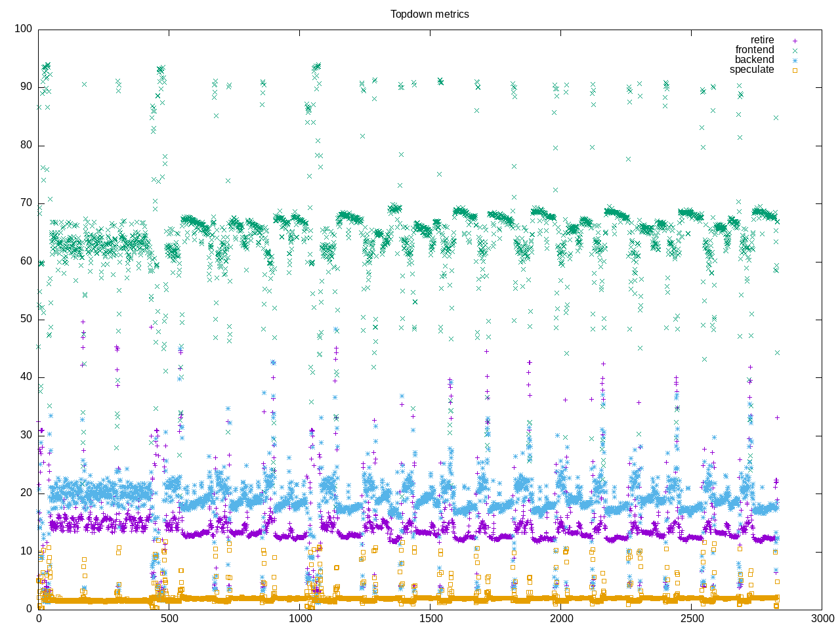Select the 3000 x-axis tick label

tap(822, 618)
